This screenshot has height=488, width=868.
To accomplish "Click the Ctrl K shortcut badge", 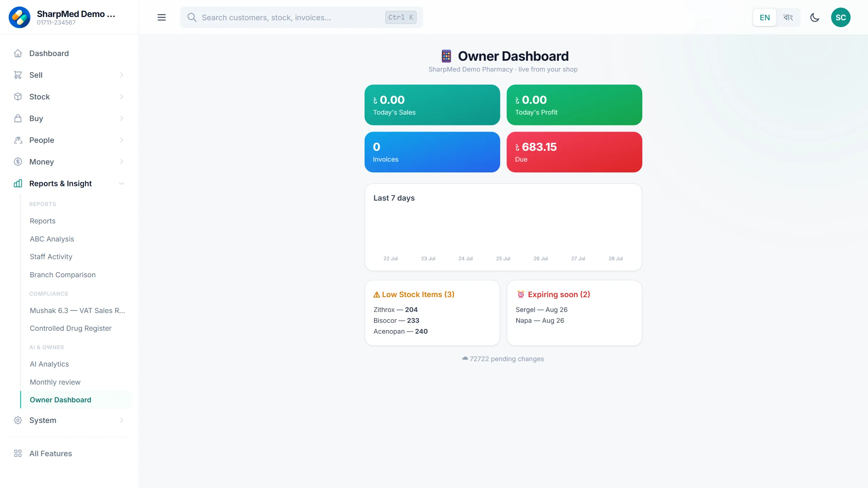I will click(401, 17).
